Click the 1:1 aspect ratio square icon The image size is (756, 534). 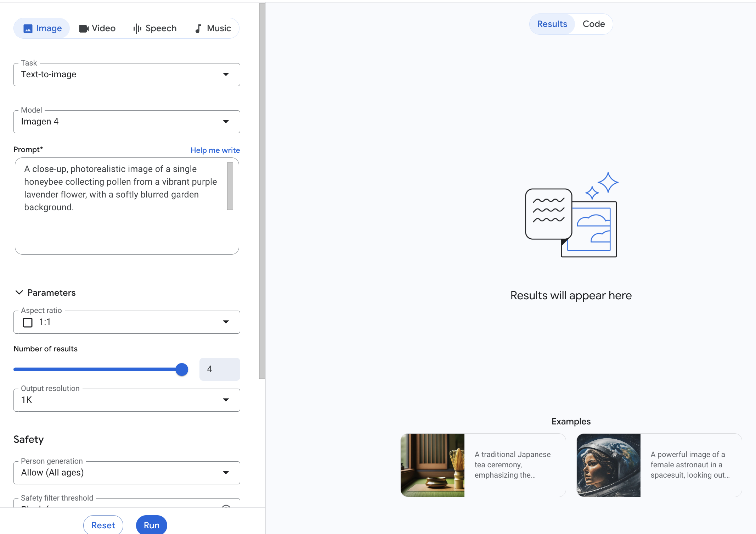point(27,322)
